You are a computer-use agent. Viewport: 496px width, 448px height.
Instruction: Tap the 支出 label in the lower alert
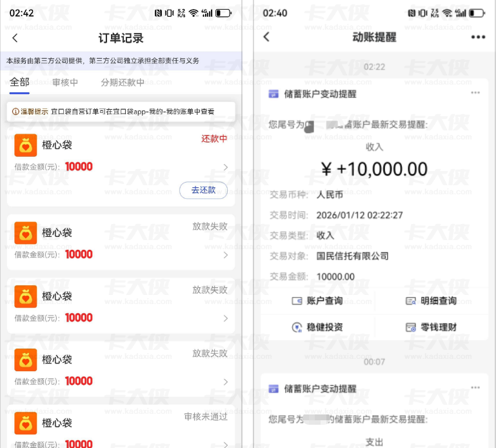pyautogui.click(x=374, y=442)
